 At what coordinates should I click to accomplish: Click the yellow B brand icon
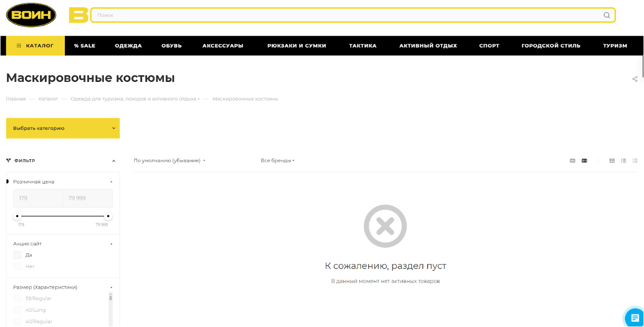78,15
